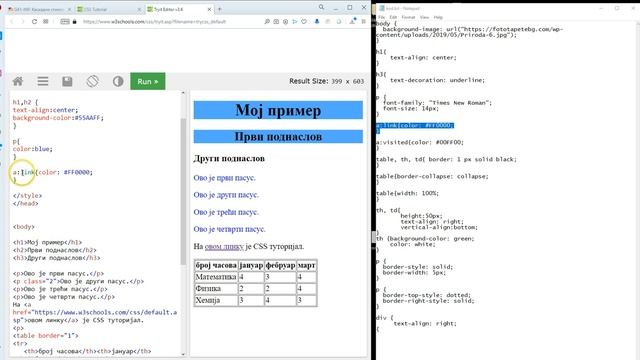Focus the browser address bar URL
640x360 pixels.
154,22
